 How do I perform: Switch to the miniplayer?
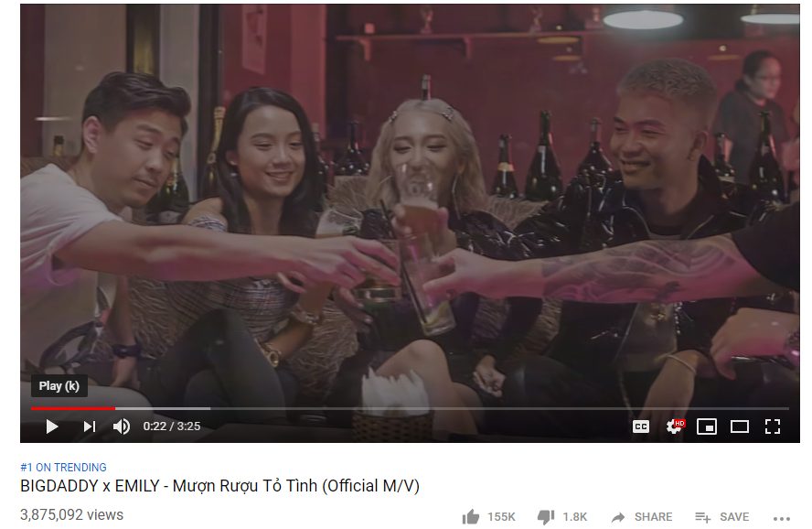point(707,426)
